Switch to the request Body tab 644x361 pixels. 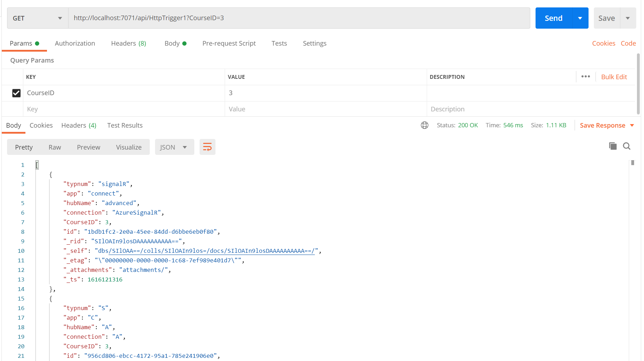coord(175,43)
